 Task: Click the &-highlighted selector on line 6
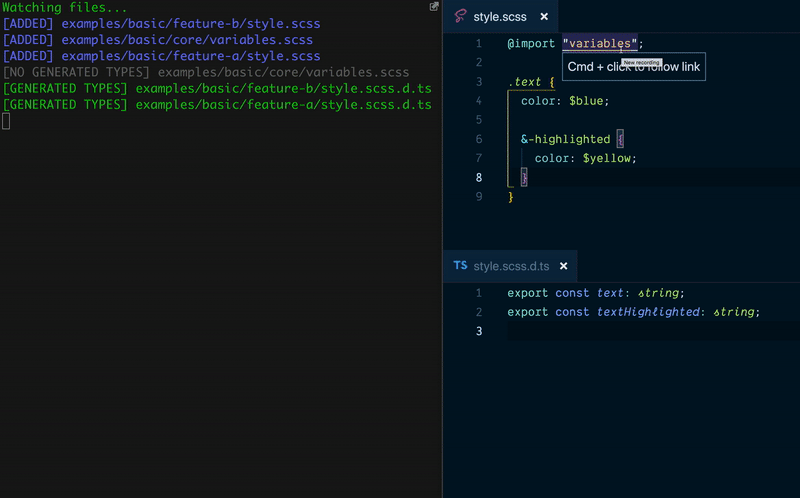tap(565, 139)
